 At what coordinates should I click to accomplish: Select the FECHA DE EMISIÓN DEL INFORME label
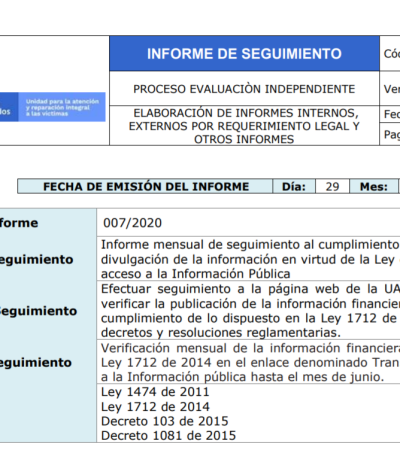(145, 186)
